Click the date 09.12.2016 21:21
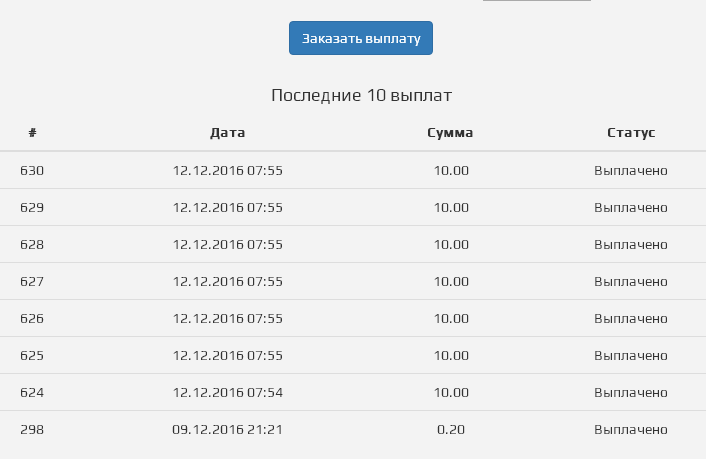The image size is (706, 459). tap(227, 429)
